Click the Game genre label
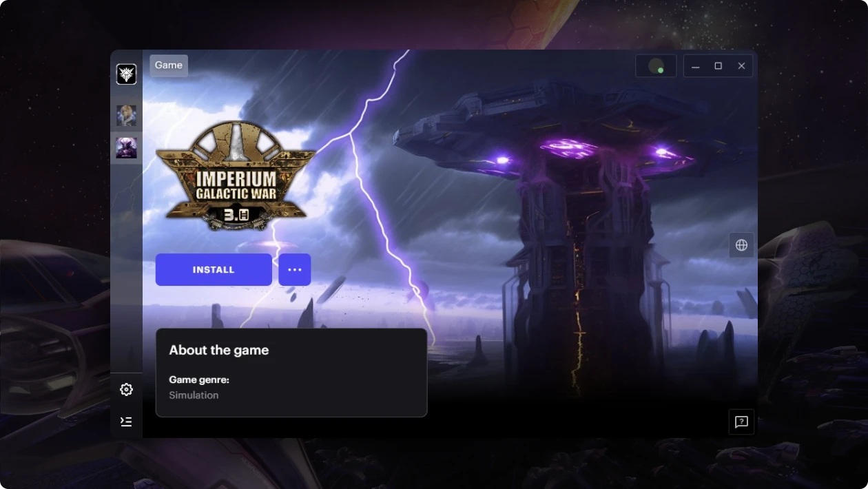Viewport: 868px width, 489px height. pyautogui.click(x=199, y=379)
